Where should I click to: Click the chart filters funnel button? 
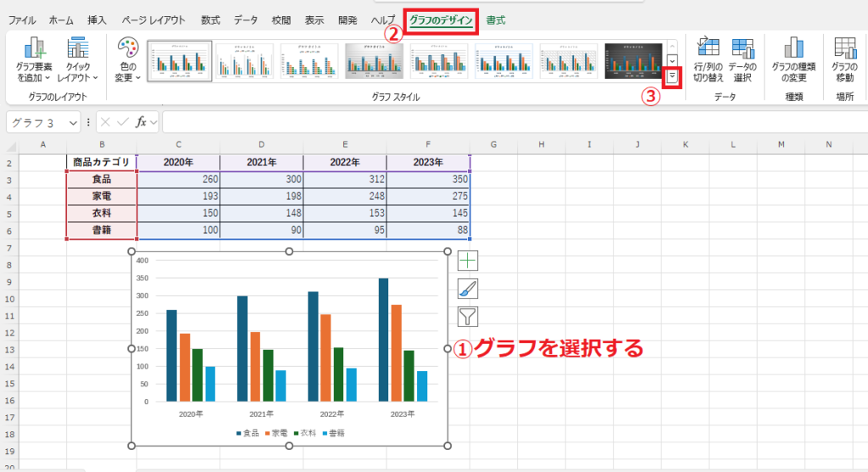click(x=468, y=317)
